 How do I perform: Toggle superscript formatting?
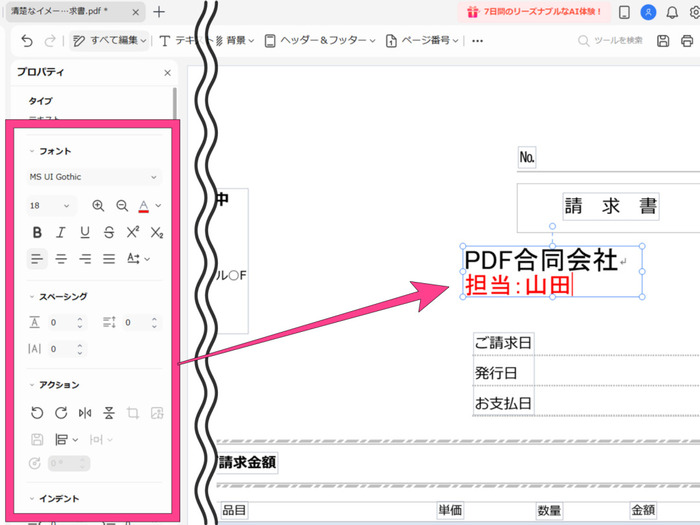tap(133, 232)
